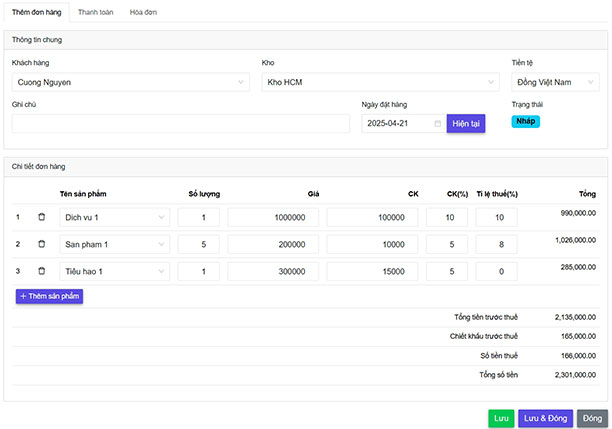Expand the Kho HCM warehouse dropdown
Image resolution: width=612 pixels, height=429 pixels.
(x=381, y=82)
